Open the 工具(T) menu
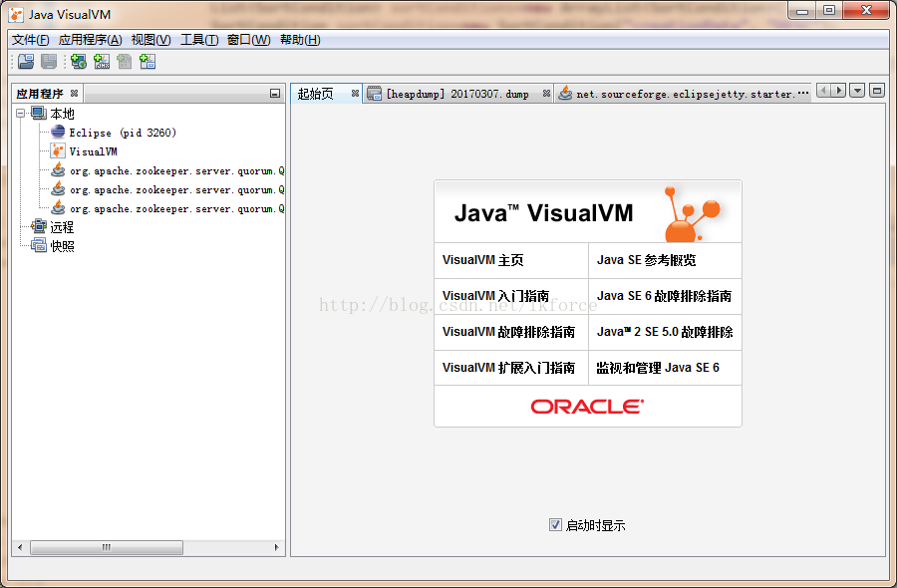This screenshot has height=588, width=897. pyautogui.click(x=199, y=40)
